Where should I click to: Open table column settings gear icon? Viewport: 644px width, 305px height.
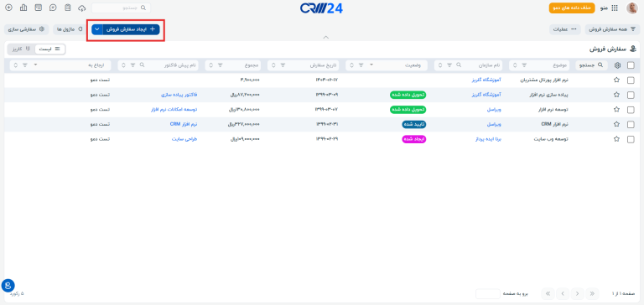tap(617, 65)
